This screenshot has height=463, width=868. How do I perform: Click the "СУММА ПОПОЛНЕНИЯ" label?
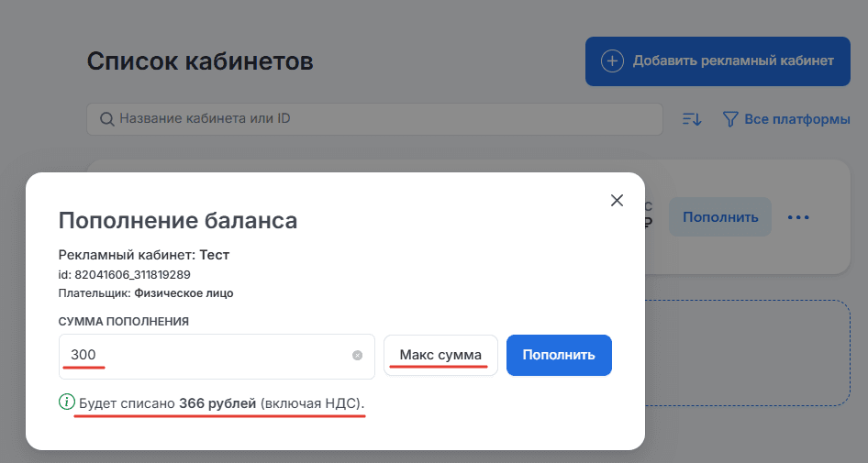(124, 322)
